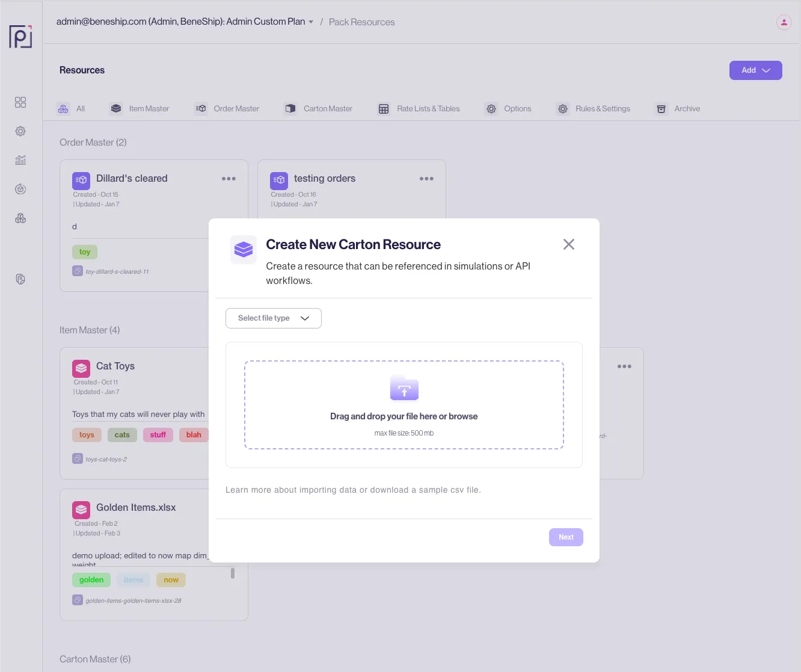The width and height of the screenshot is (801, 672).
Task: Click the 'toy' tag on Dillard's cleared
Action: click(x=85, y=252)
